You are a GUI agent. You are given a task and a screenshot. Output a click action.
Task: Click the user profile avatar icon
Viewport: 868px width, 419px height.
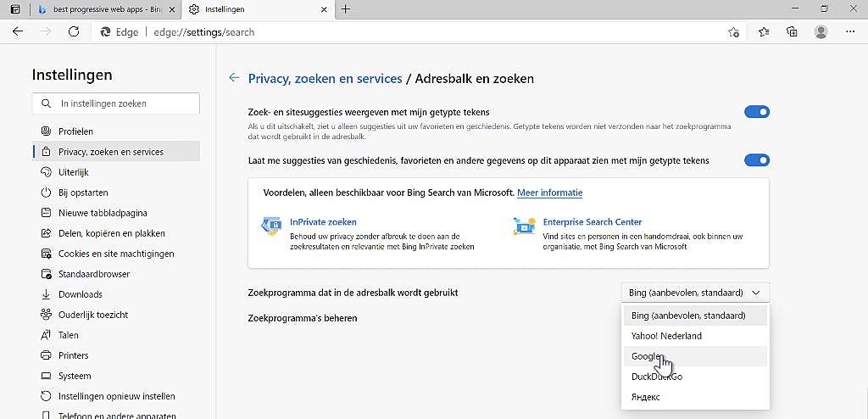(x=821, y=31)
